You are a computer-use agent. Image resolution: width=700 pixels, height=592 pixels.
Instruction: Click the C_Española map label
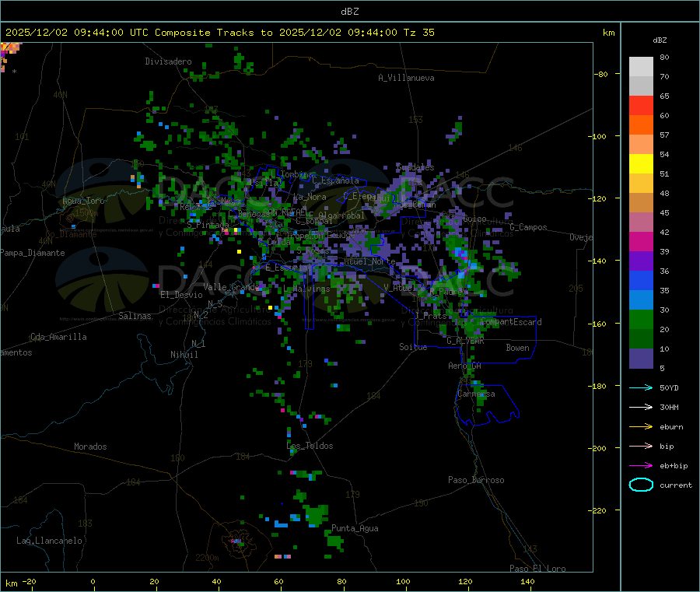pos(335,180)
